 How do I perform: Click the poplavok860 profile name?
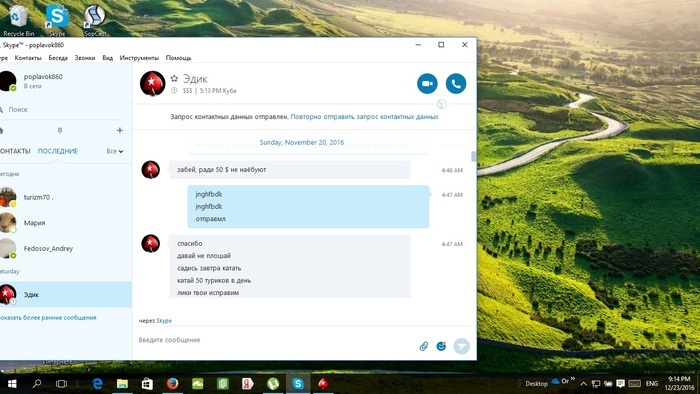pyautogui.click(x=43, y=77)
